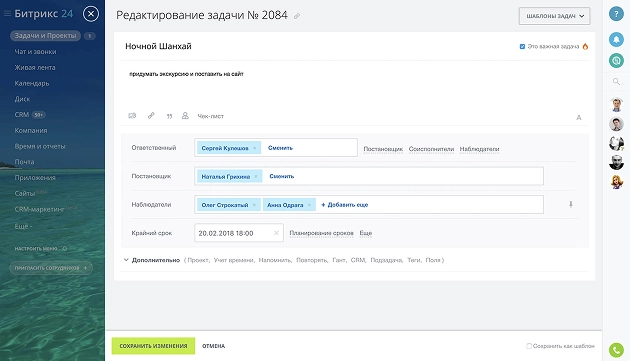Click 'Наблюдатели' link beside responsible field
Viewport: 630px width, 361px height.
[479, 149]
